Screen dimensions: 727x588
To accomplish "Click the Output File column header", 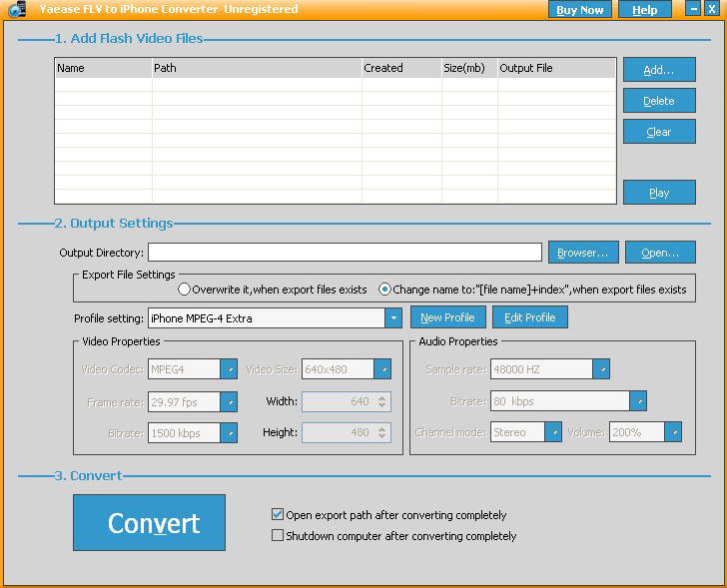I will pos(556,68).
